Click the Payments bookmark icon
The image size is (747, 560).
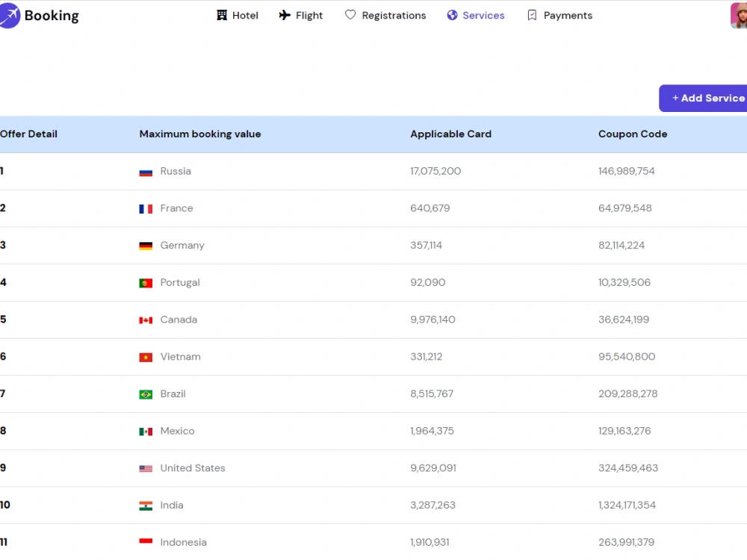[532, 15]
